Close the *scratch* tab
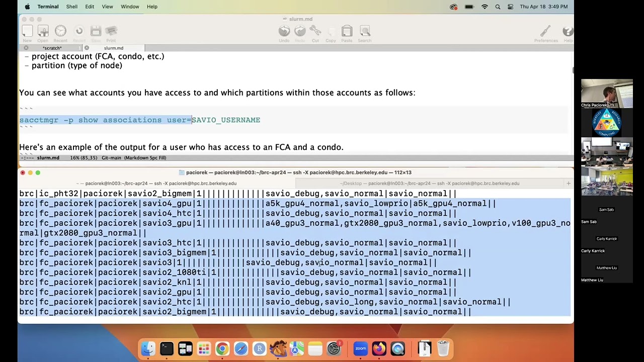 pyautogui.click(x=26, y=48)
